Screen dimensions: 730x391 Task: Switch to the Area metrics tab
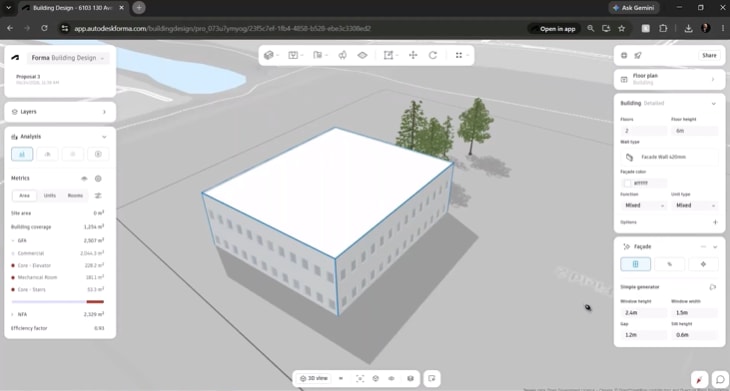click(x=24, y=196)
